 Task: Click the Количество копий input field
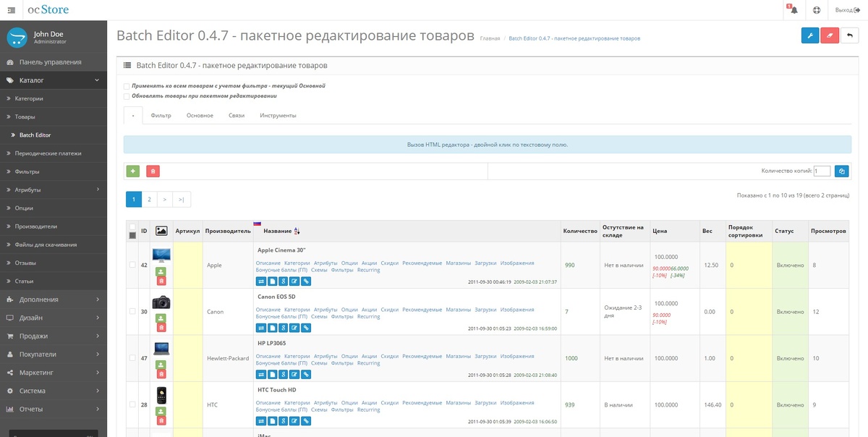pyautogui.click(x=822, y=171)
